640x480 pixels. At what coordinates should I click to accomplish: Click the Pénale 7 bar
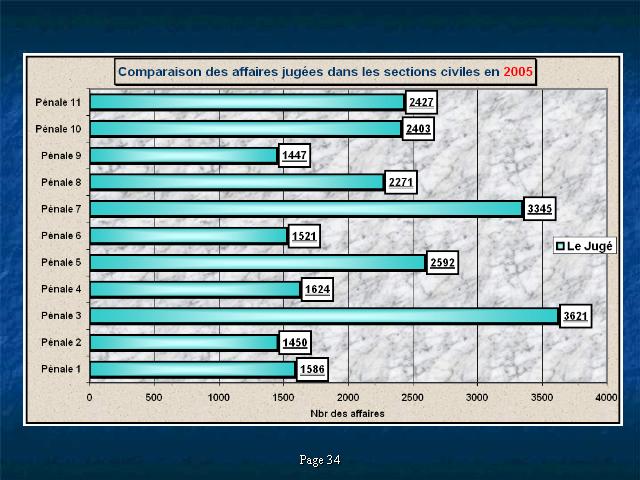point(307,209)
